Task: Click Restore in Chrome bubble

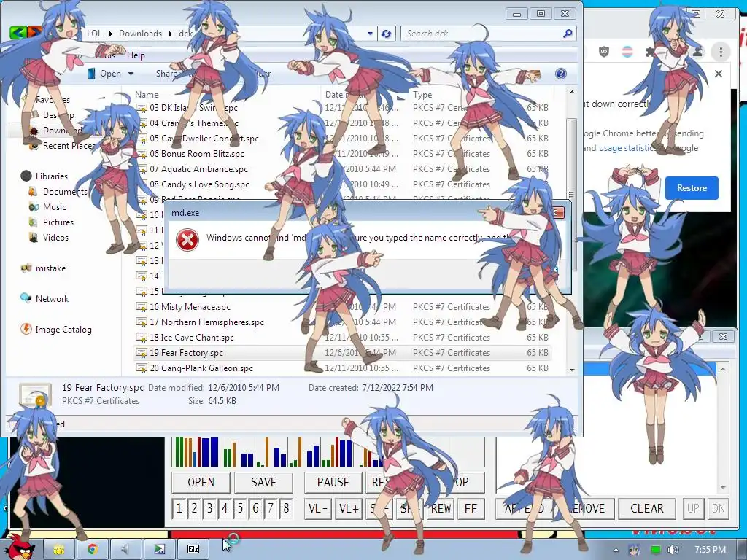Action: [692, 188]
